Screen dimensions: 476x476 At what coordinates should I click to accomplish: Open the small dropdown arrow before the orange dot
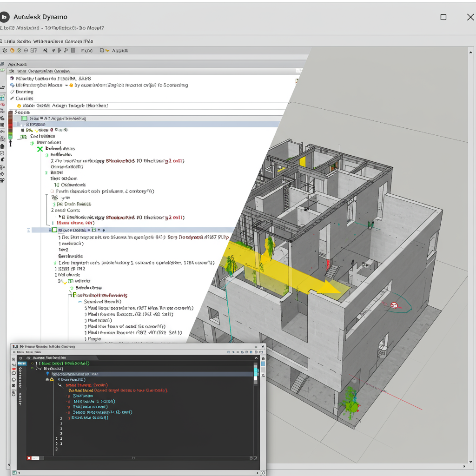coord(66,86)
